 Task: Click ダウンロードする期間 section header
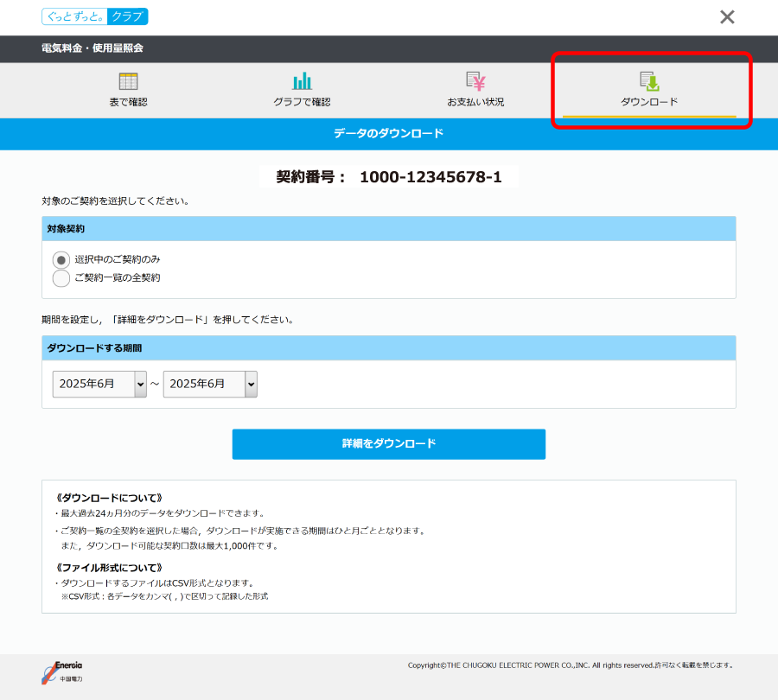coord(388,347)
